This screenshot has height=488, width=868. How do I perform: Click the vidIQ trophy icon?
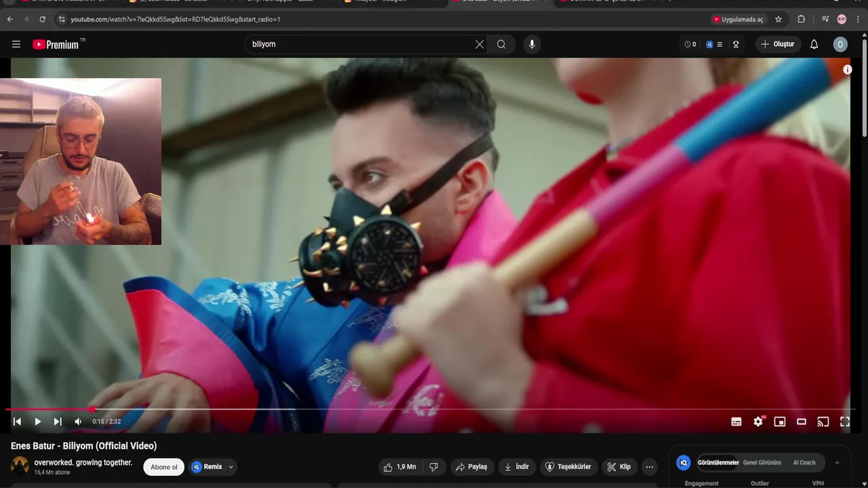pos(736,44)
